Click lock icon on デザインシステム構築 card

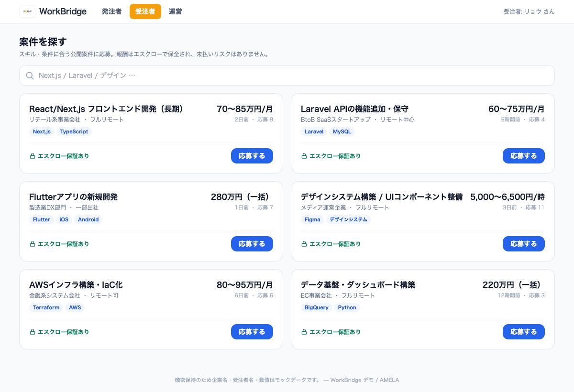[x=304, y=244]
